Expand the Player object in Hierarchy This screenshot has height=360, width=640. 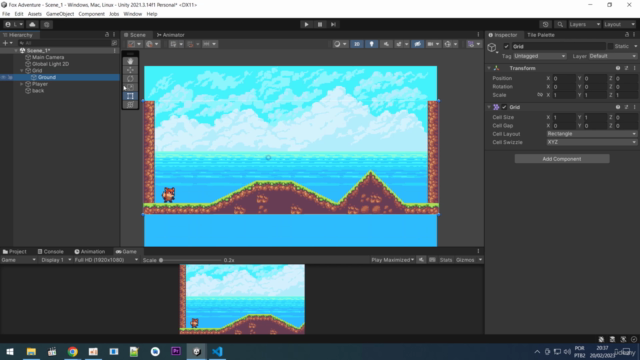[x=22, y=84]
